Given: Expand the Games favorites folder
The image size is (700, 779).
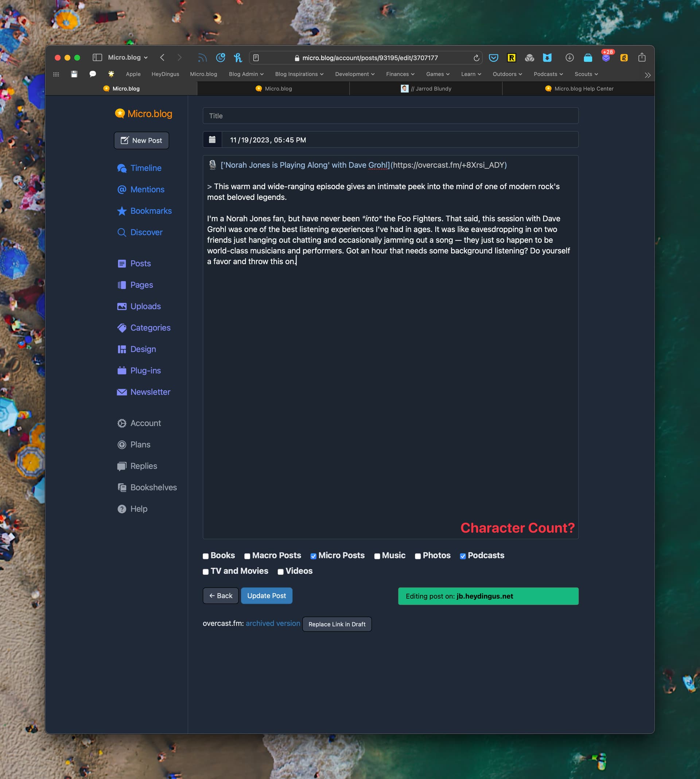Looking at the screenshot, I should pyautogui.click(x=438, y=74).
